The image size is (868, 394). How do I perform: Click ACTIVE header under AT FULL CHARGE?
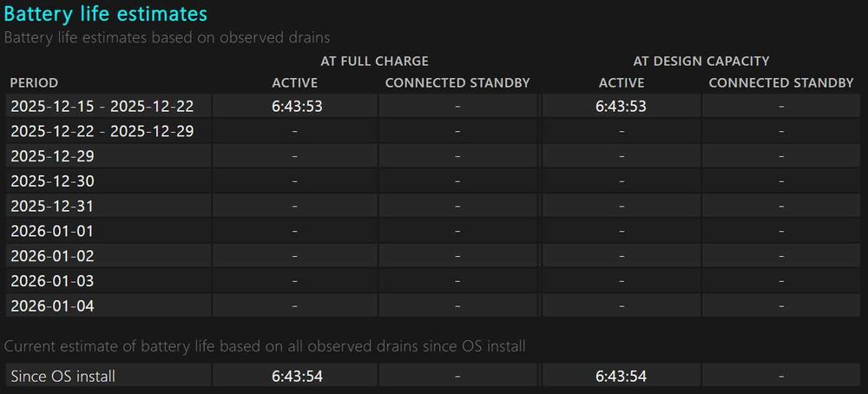pyautogui.click(x=295, y=82)
